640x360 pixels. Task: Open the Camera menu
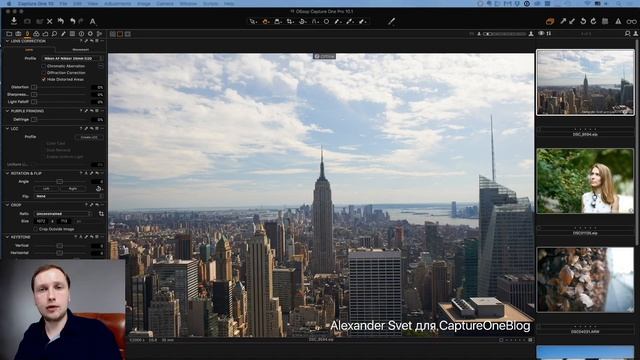pyautogui.click(x=165, y=3)
